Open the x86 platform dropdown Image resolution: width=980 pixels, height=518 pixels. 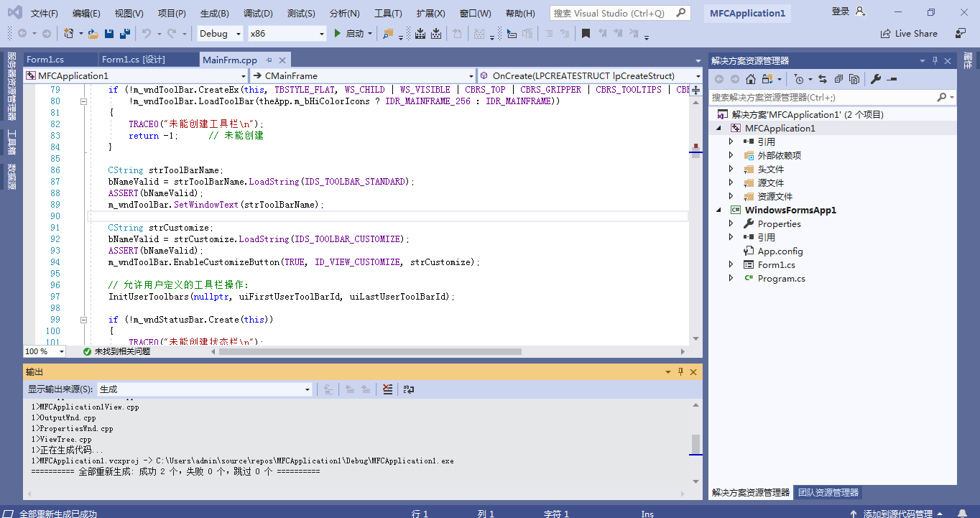pyautogui.click(x=287, y=34)
